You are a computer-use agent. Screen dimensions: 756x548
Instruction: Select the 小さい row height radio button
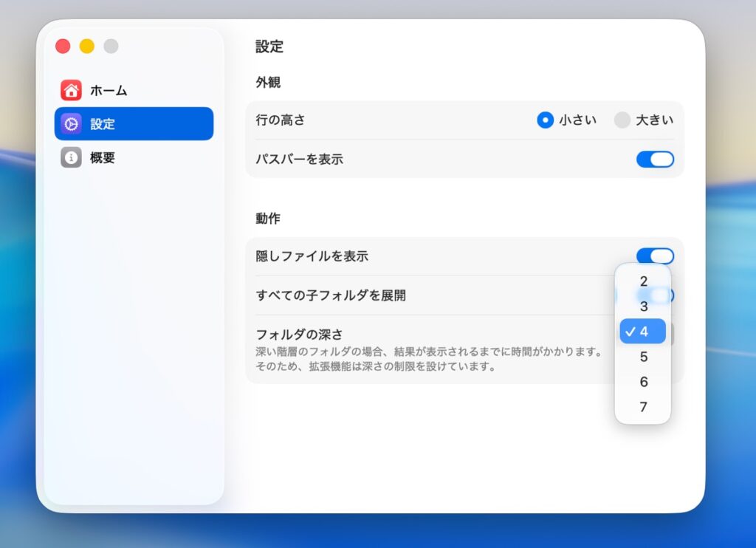click(545, 120)
